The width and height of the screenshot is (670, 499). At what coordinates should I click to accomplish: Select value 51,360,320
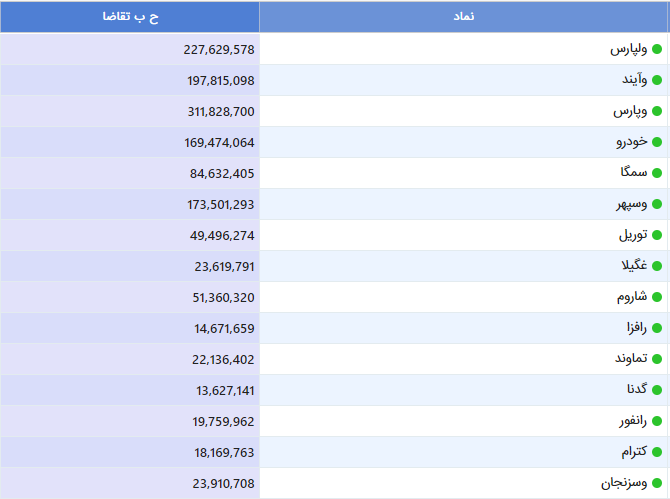pyautogui.click(x=223, y=298)
